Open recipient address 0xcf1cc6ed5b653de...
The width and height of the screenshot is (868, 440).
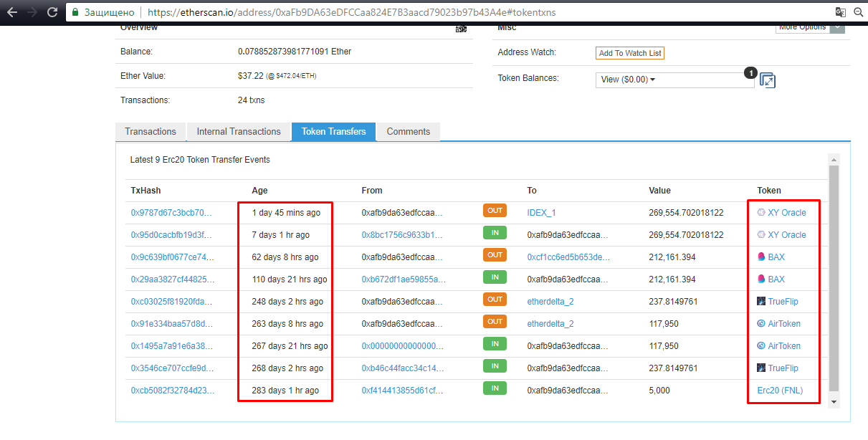click(x=568, y=257)
